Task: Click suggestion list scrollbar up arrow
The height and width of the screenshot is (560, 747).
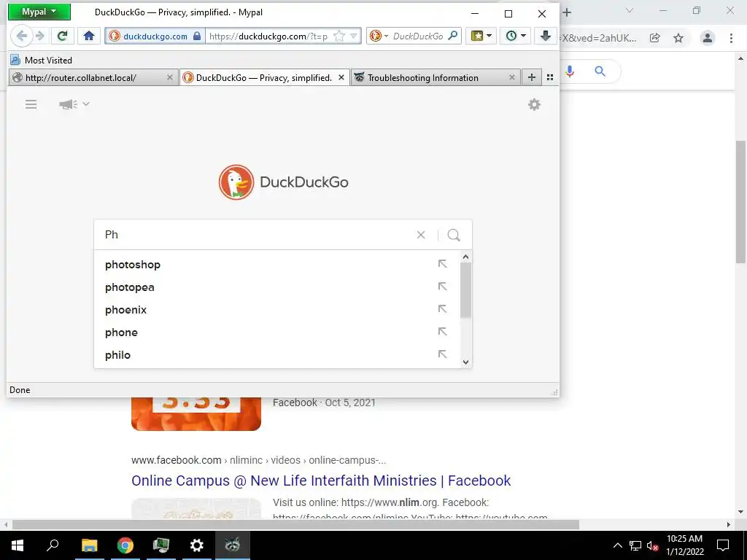Action: click(466, 257)
